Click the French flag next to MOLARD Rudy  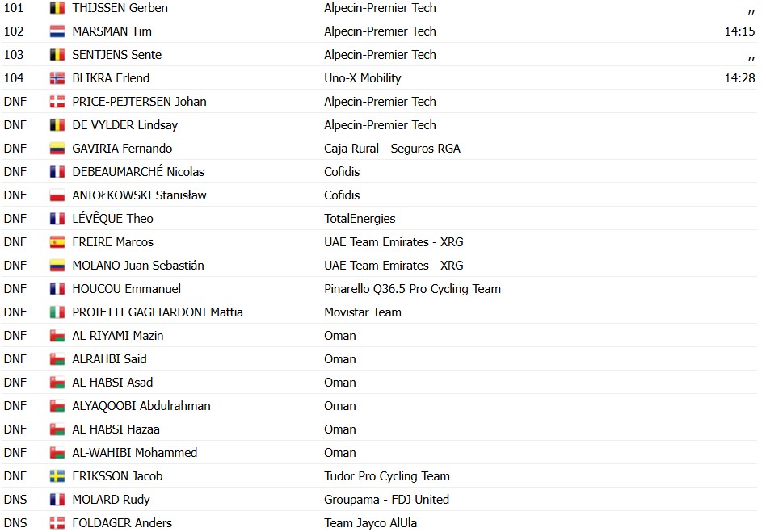(x=57, y=500)
